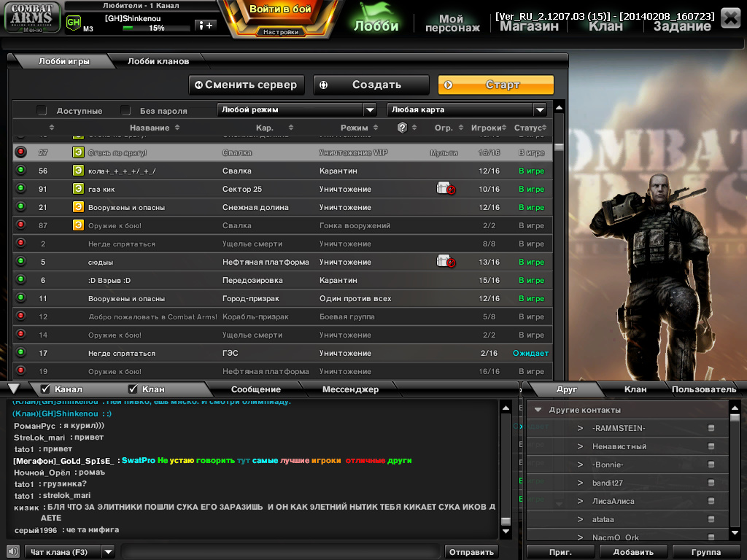This screenshot has width=747, height=560.
Task: Click the red status dot for room 2
Action: 20,242
